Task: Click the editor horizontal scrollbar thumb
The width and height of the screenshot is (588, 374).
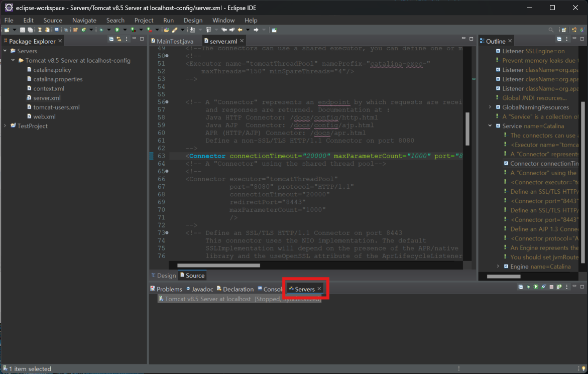Action: pos(218,266)
